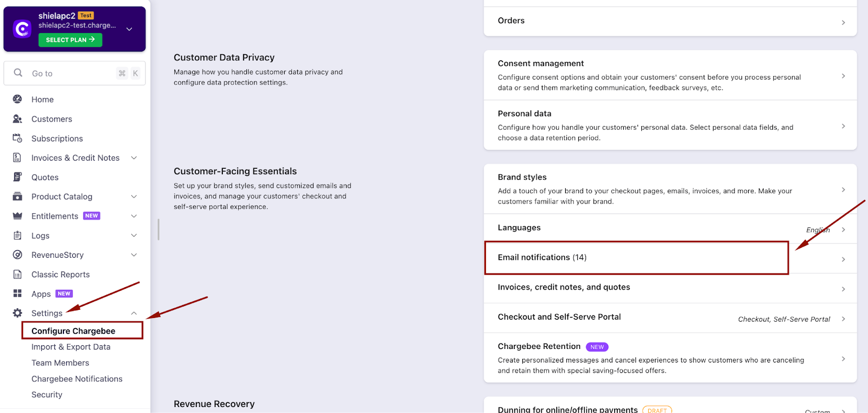The image size is (868, 413).
Task: Click the Go to search field
Action: (x=71, y=73)
